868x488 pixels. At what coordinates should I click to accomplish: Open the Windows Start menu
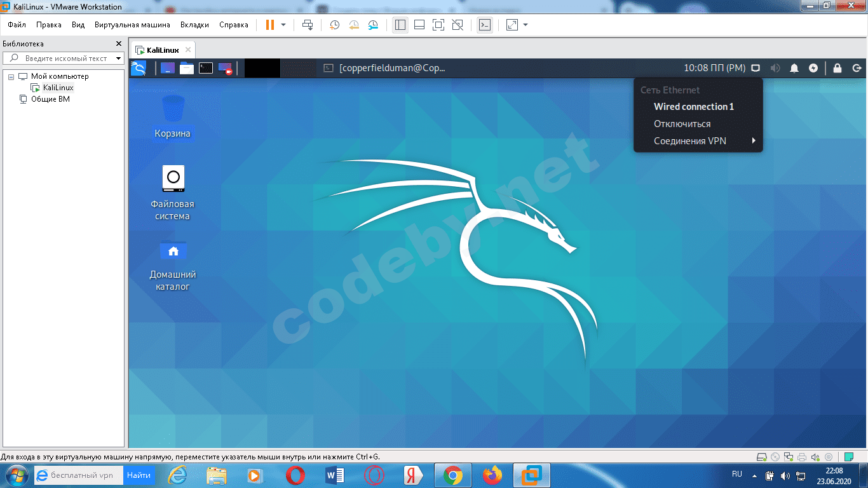(x=16, y=475)
